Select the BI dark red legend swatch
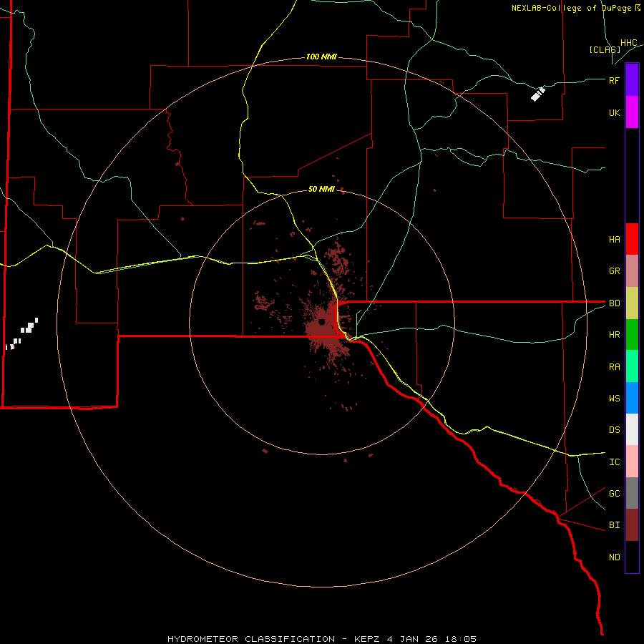The image size is (644, 644). 632,525
